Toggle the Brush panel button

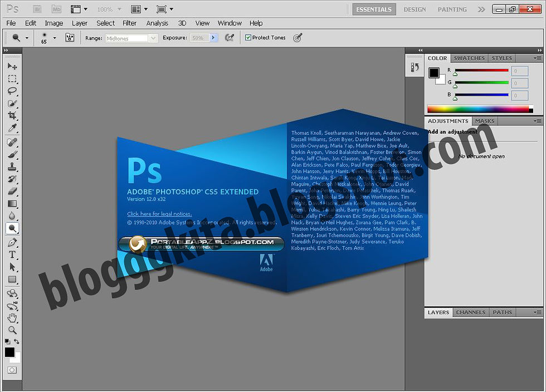click(70, 38)
